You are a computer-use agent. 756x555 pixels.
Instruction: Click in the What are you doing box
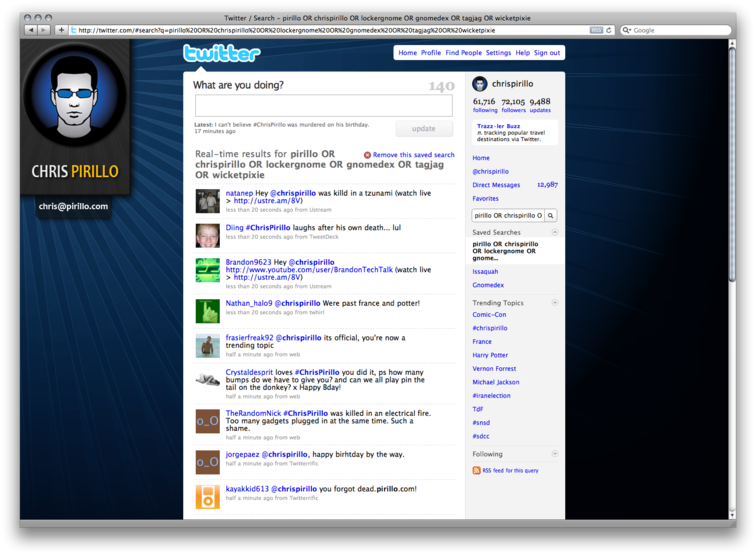[x=324, y=106]
